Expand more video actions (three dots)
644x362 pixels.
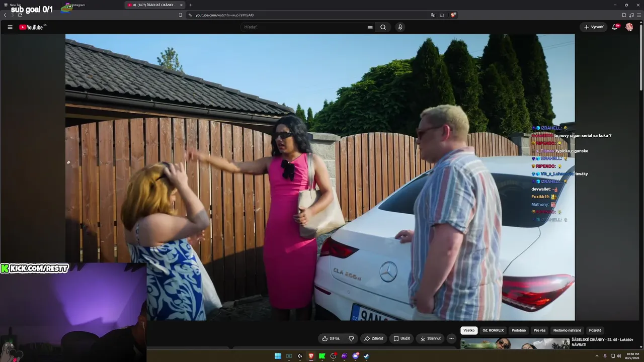coord(451,338)
